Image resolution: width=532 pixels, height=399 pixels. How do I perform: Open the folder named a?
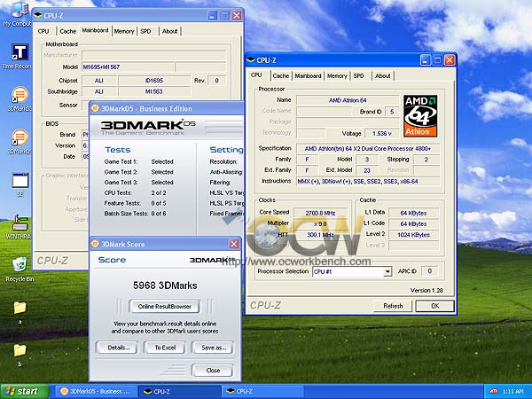point(20,311)
